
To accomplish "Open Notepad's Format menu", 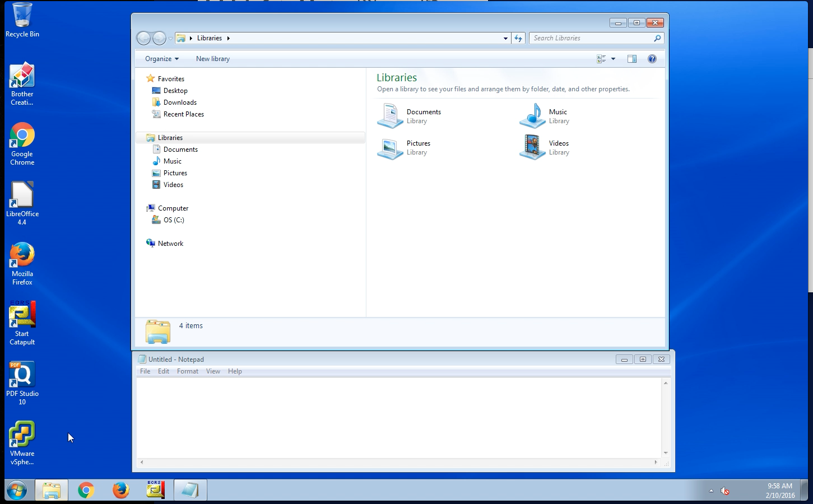I will coord(187,371).
